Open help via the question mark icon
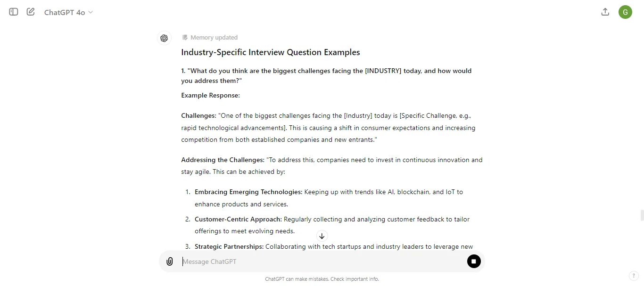Screen dimensions: 644x286 pyautogui.click(x=634, y=276)
